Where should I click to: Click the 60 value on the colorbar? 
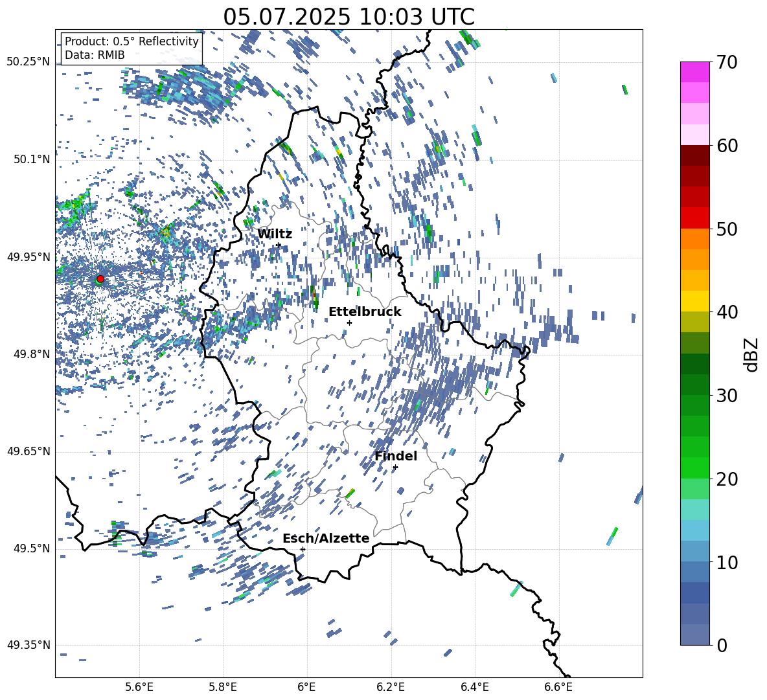coord(727,146)
